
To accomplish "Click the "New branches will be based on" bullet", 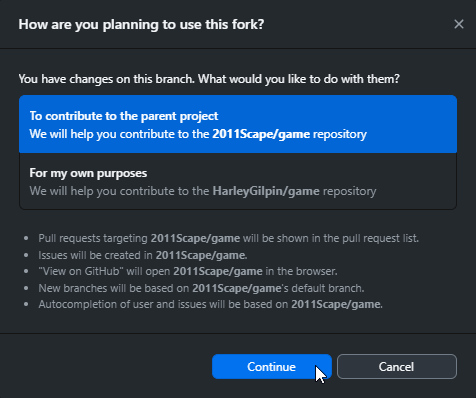I will pos(201,288).
